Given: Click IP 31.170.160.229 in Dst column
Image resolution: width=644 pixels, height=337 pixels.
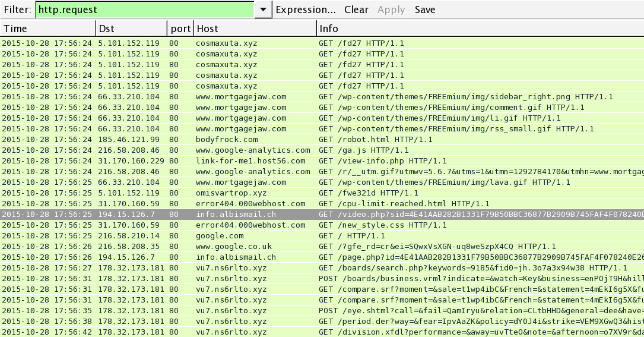Looking at the screenshot, I should click(x=131, y=161).
